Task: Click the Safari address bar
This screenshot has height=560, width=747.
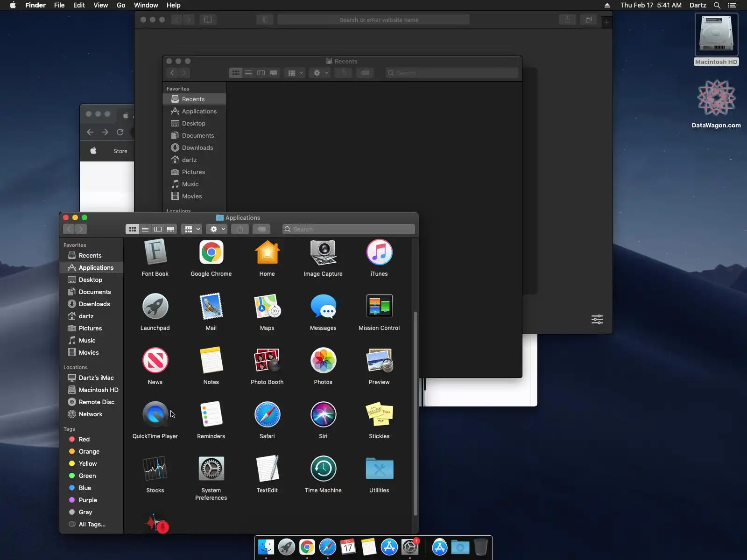Action: tap(373, 20)
